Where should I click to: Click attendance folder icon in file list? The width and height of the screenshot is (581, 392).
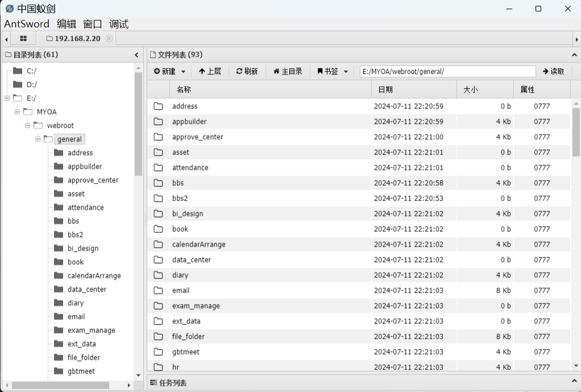pos(158,168)
